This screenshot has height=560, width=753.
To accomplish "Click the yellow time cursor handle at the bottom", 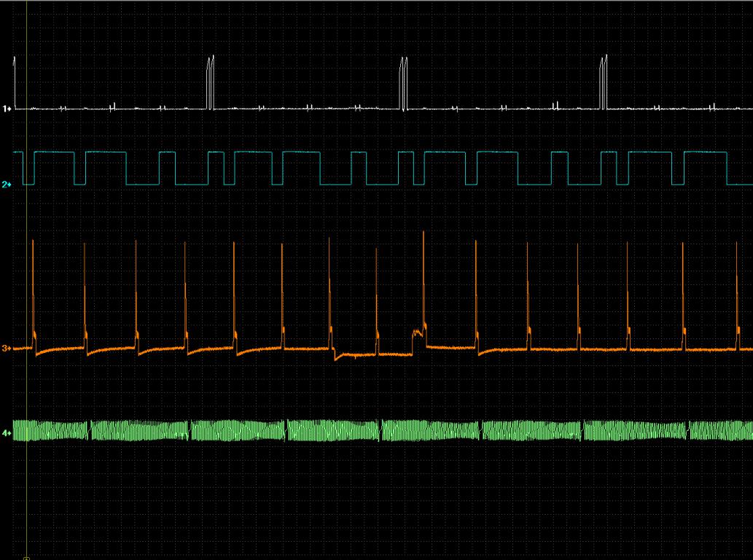I will click(26, 558).
